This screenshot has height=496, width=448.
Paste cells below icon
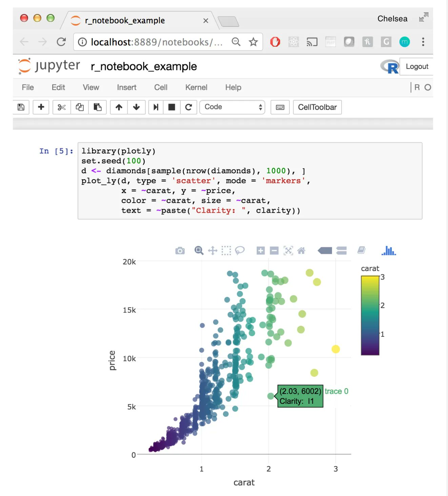(98, 107)
